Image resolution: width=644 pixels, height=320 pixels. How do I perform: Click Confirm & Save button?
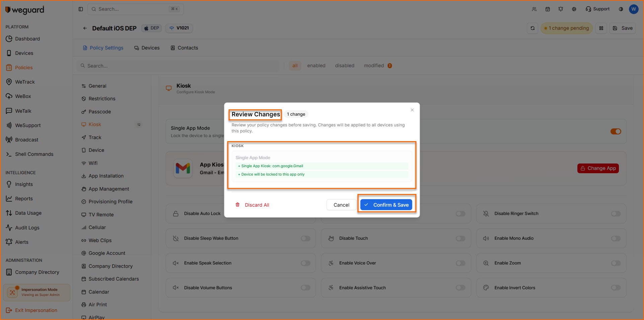point(386,205)
